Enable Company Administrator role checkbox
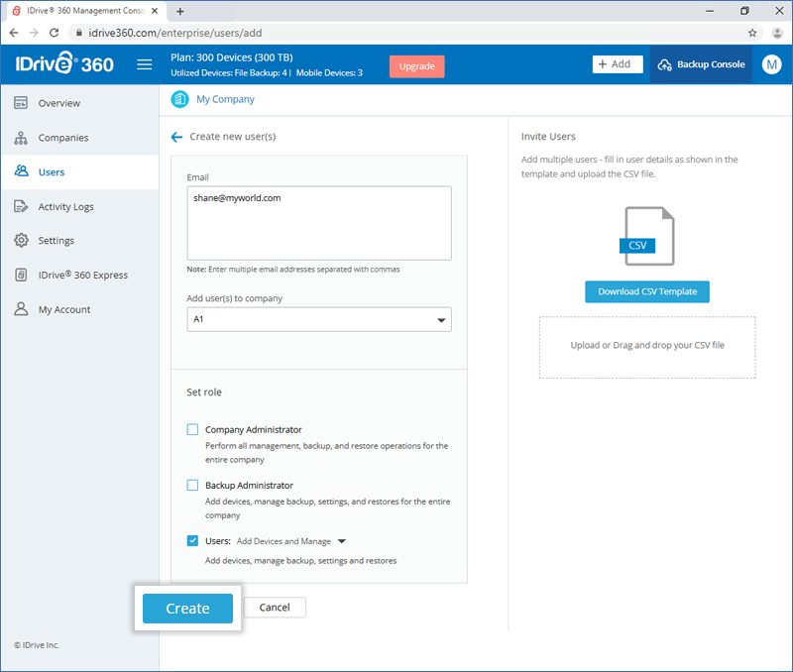The width and height of the screenshot is (793, 672). (x=192, y=429)
